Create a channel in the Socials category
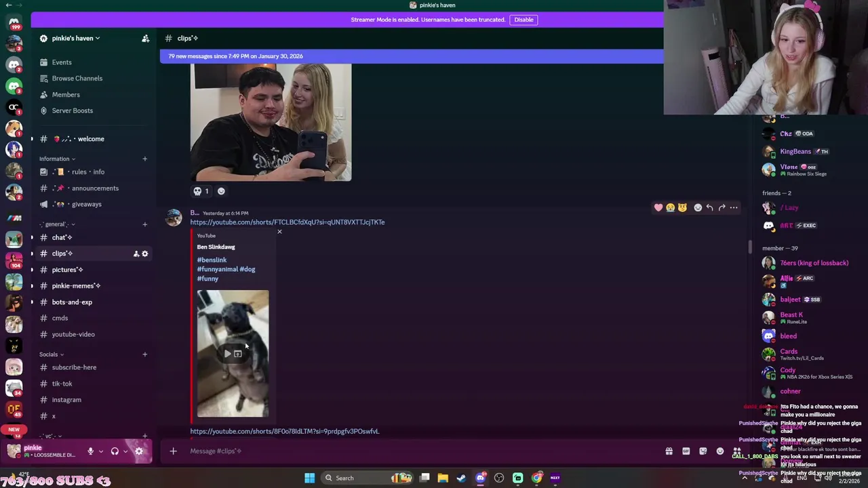 pyautogui.click(x=144, y=354)
